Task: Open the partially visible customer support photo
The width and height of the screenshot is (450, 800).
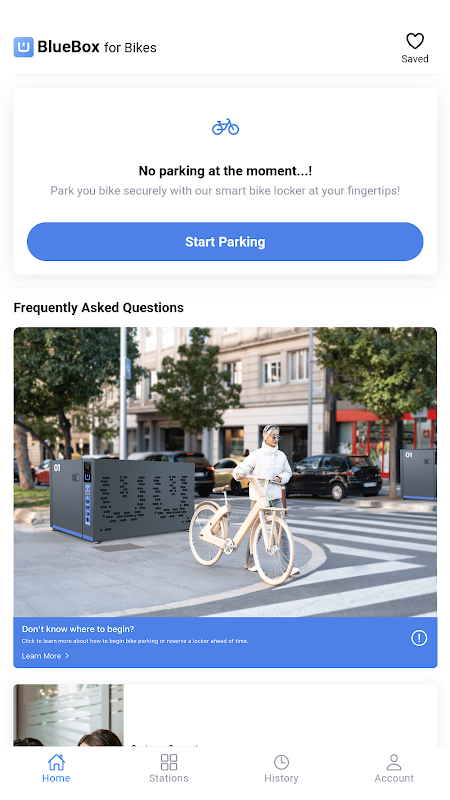Action: coord(68,715)
